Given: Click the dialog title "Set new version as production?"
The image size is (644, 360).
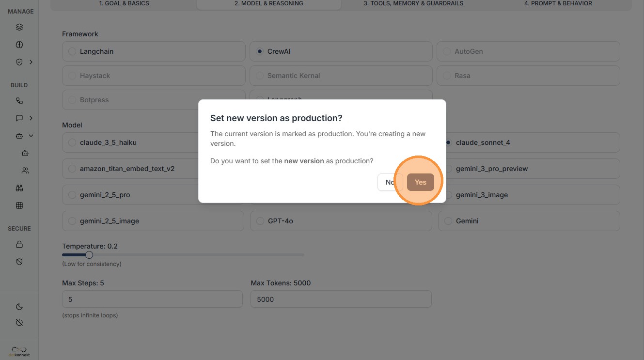Looking at the screenshot, I should (276, 118).
